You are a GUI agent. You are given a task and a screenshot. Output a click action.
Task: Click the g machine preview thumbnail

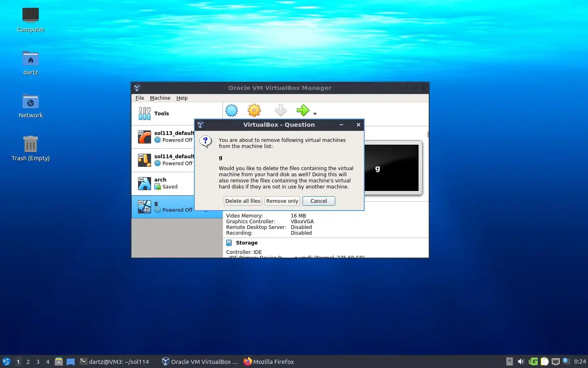pos(391,168)
